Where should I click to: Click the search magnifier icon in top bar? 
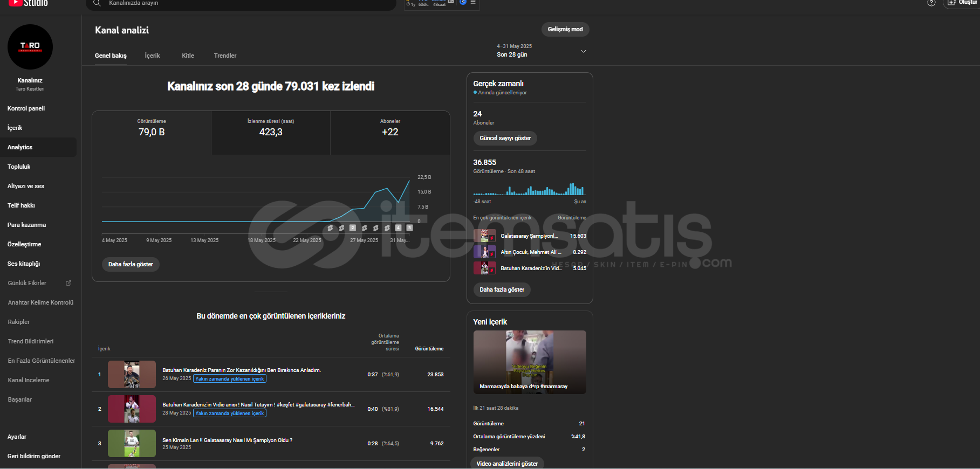point(97,3)
